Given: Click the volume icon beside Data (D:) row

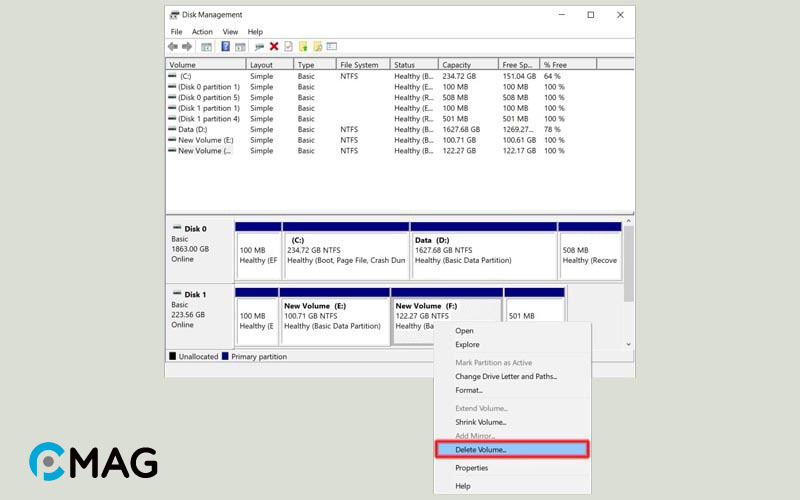Looking at the screenshot, I should point(172,129).
